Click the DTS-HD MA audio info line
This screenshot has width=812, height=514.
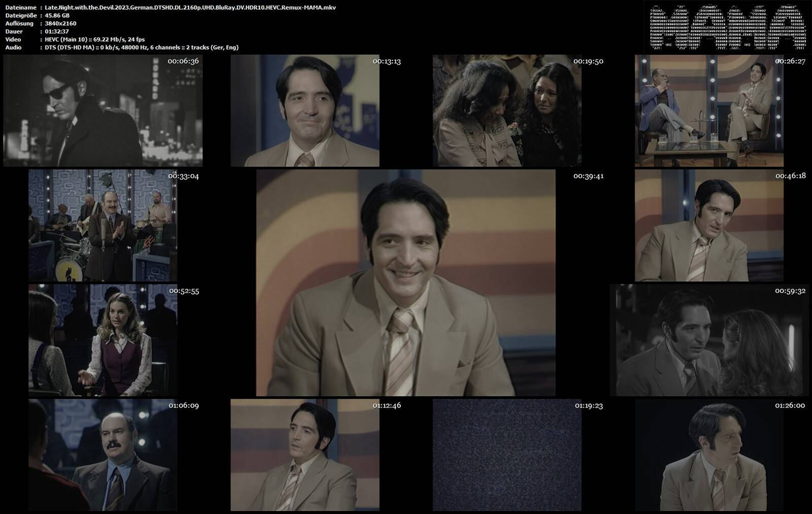[142, 47]
